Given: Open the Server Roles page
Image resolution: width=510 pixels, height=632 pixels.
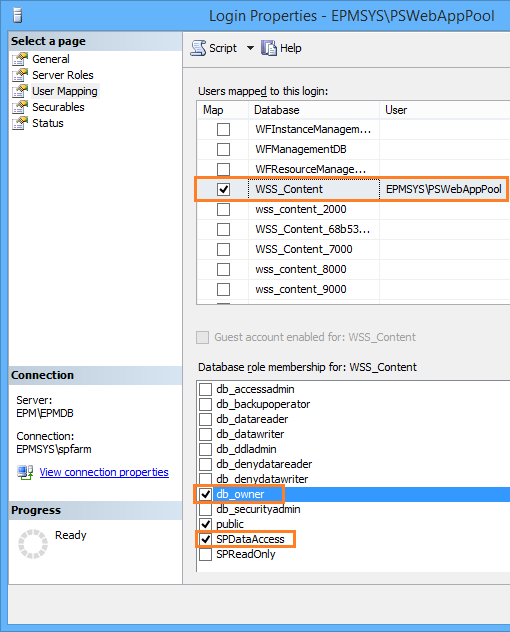Looking at the screenshot, I should pos(63,75).
